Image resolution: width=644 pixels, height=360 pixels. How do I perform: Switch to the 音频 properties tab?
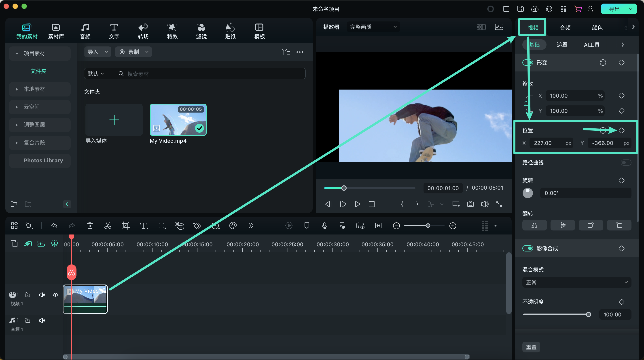pos(565,28)
